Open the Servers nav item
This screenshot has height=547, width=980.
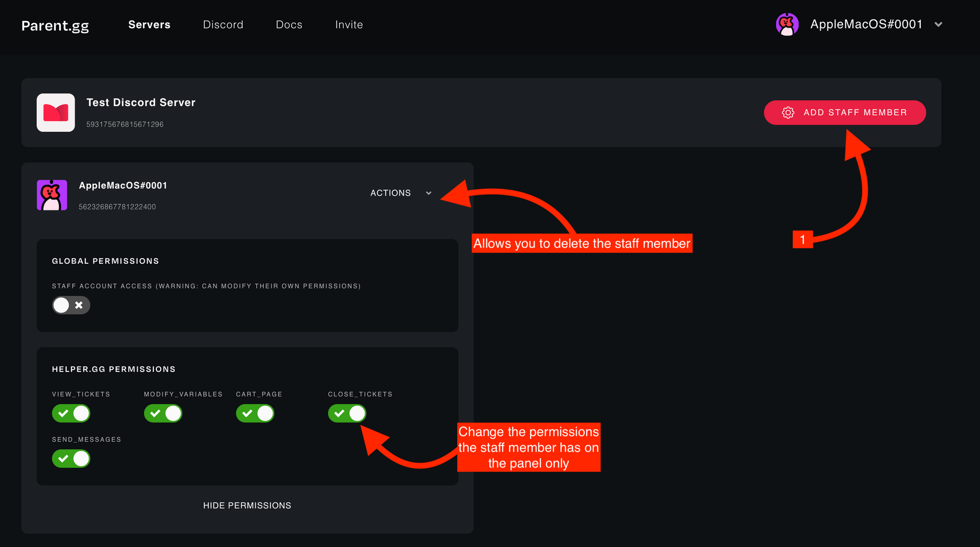[149, 25]
